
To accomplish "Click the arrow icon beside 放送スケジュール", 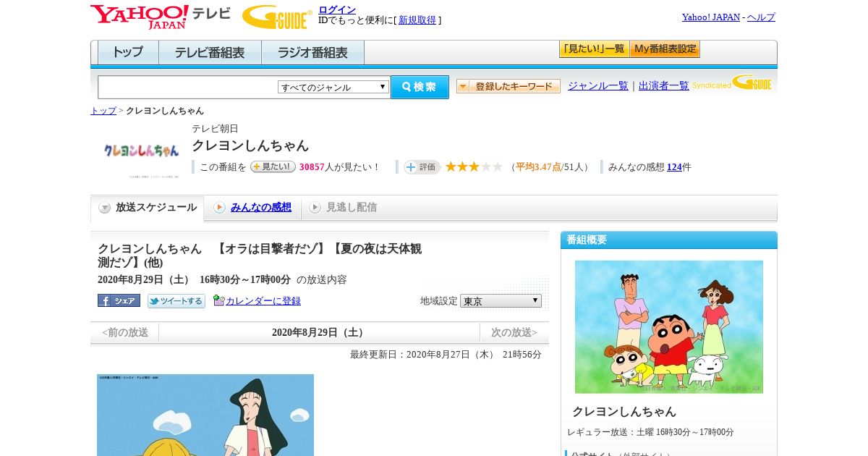I will pos(105,208).
